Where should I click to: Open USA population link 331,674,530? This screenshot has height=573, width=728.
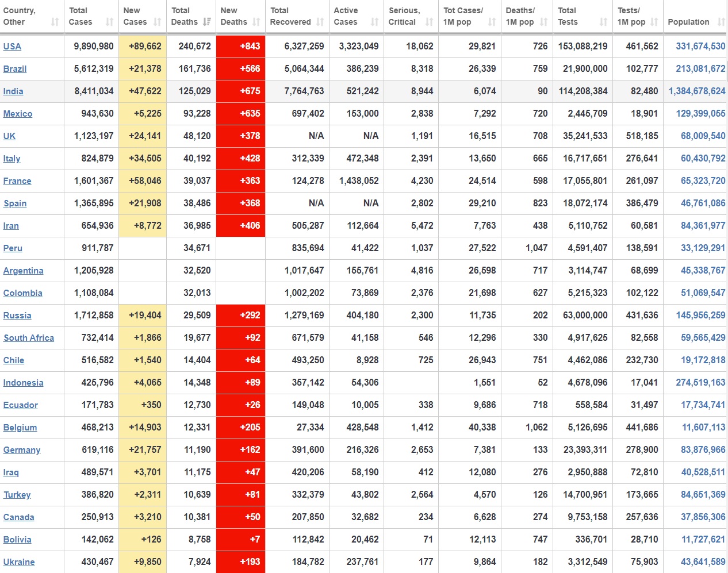click(x=700, y=46)
